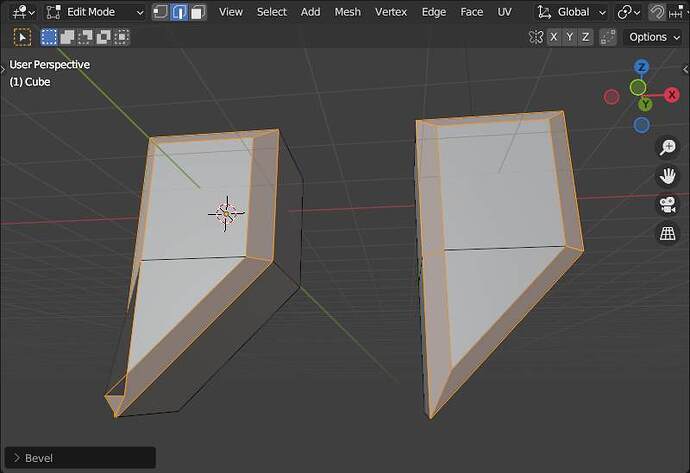
Task: Click negative X axis gizmo circle
Action: (x=611, y=97)
